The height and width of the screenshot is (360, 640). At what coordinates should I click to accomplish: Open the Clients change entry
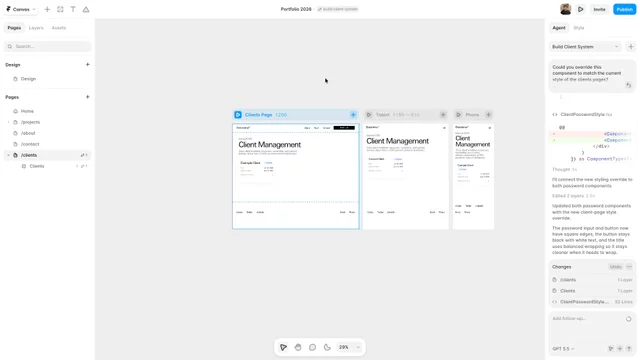pos(592,291)
